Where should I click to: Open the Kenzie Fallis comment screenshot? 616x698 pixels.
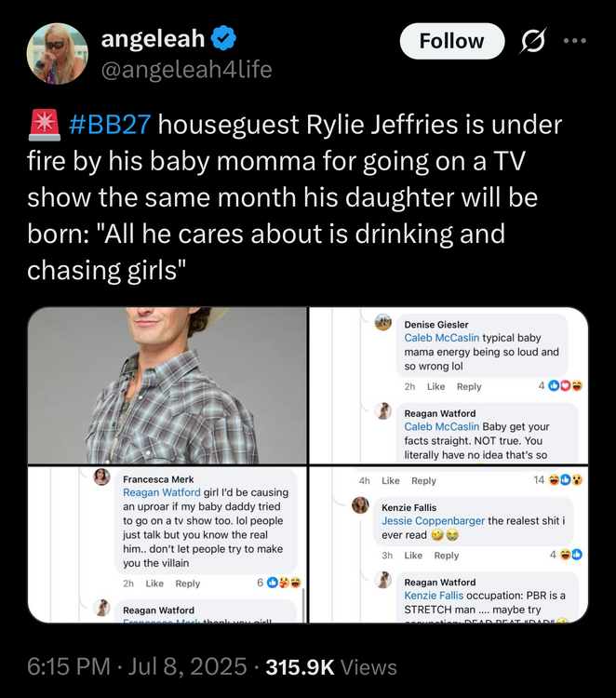[449, 544]
